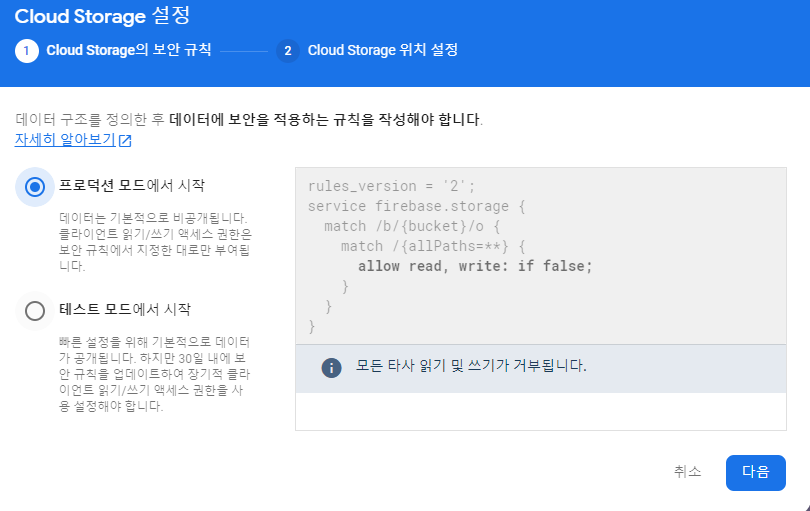Click step 1 circle in the stepper

[x=27, y=51]
